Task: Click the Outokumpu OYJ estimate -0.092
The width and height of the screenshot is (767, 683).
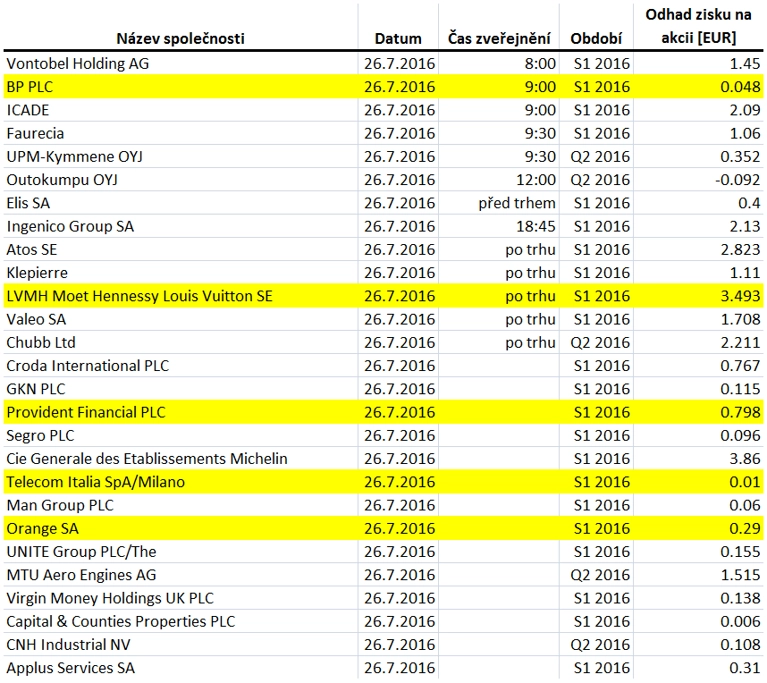Action: click(738, 180)
